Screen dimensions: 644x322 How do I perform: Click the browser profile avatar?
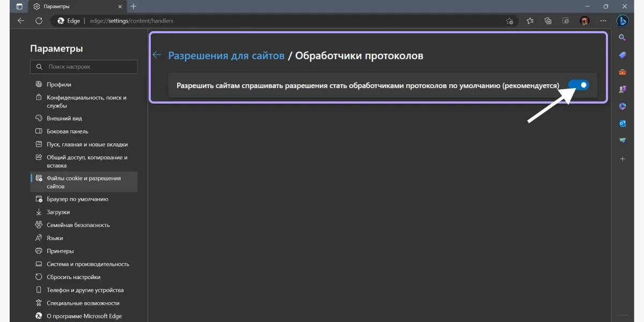[584, 20]
